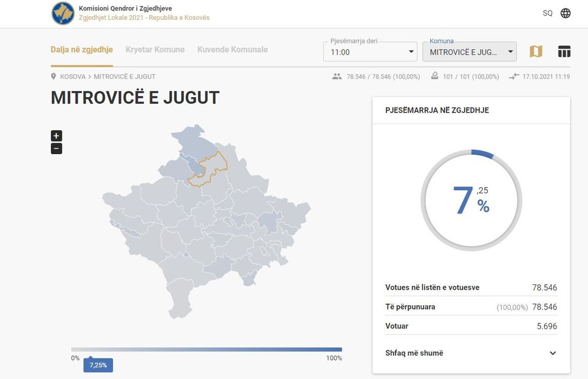Open the Pjesëmarrja deri time dropdown
The width and height of the screenshot is (588, 379).
(370, 52)
